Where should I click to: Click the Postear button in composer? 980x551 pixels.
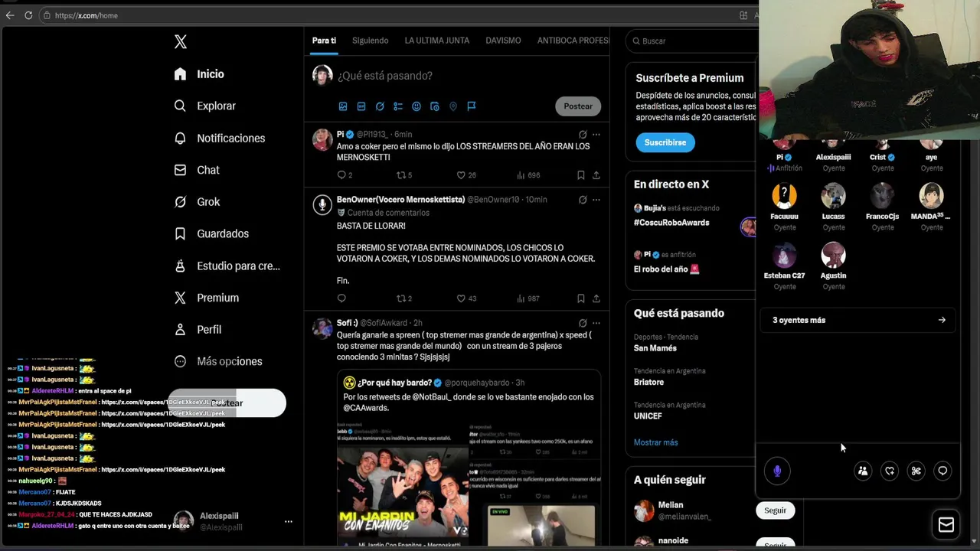point(578,106)
